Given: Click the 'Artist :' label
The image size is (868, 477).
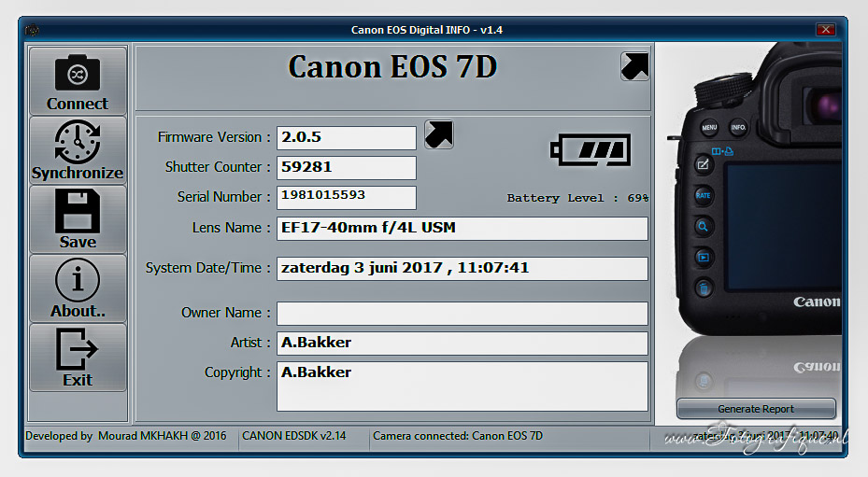Looking at the screenshot, I should (x=250, y=343).
